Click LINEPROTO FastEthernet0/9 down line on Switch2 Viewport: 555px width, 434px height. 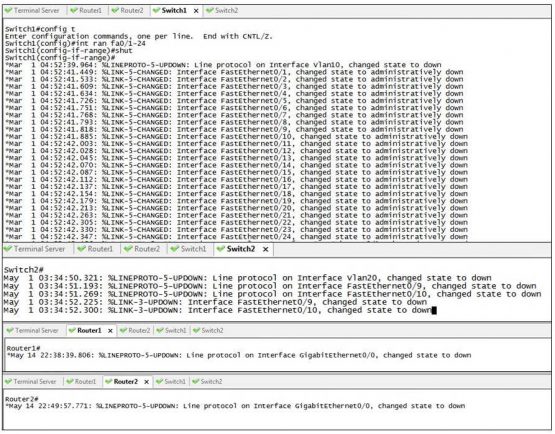point(270,286)
